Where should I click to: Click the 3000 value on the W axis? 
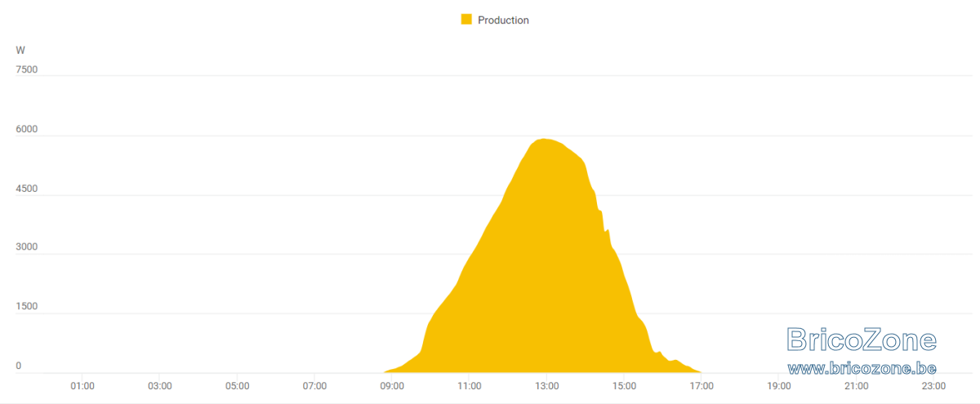[27, 247]
